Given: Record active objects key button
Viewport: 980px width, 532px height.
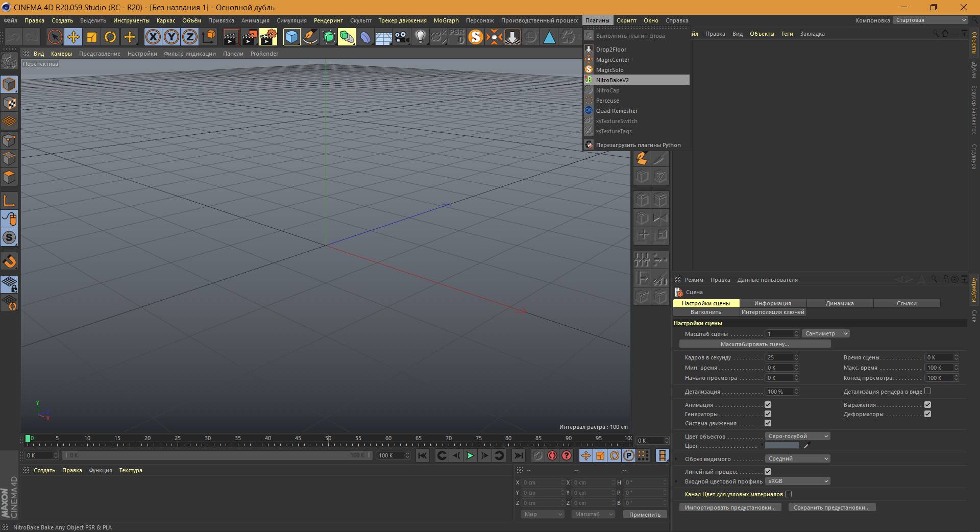Looking at the screenshot, I should point(538,455).
